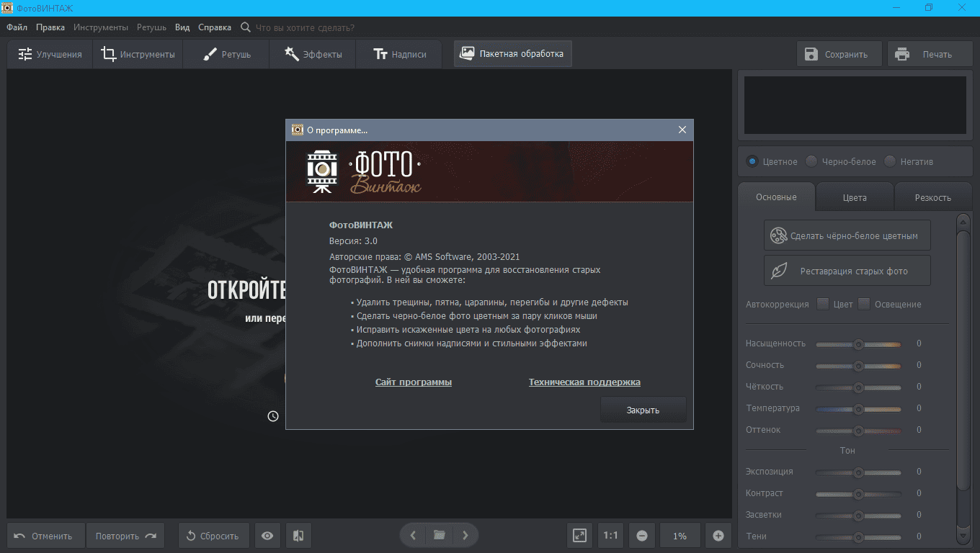Click the search field 'Что вы хотите сделать?'
The image size is (980, 553).
(305, 27)
